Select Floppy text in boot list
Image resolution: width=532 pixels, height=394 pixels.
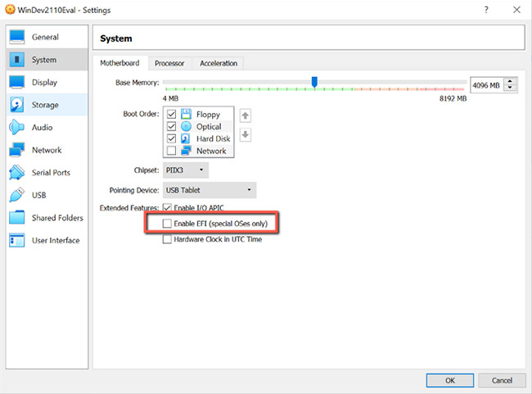coord(208,115)
